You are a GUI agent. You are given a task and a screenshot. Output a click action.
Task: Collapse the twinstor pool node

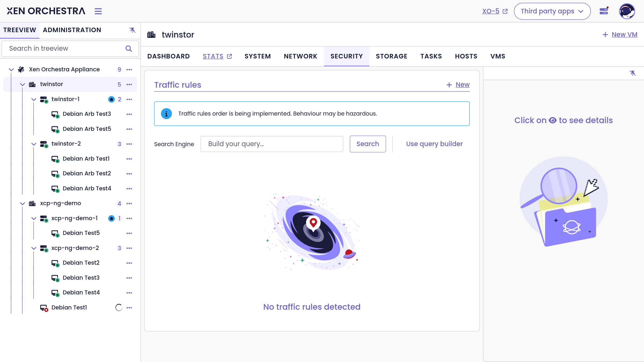pyautogui.click(x=23, y=84)
